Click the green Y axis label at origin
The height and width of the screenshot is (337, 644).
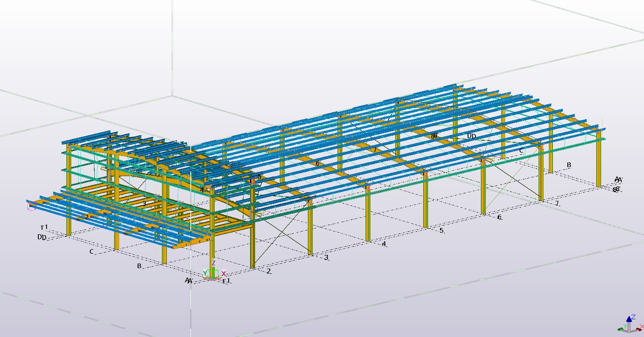click(205, 273)
